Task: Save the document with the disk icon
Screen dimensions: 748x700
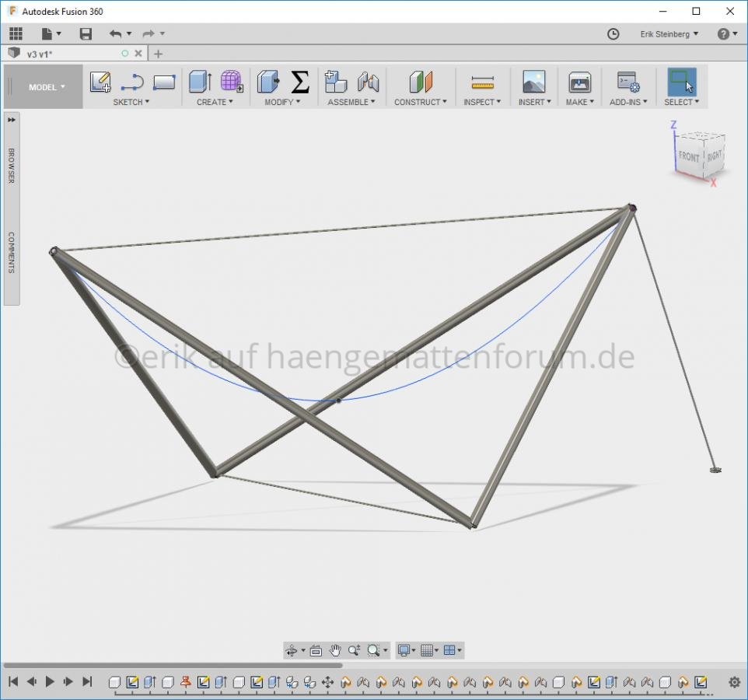Action: (x=86, y=33)
